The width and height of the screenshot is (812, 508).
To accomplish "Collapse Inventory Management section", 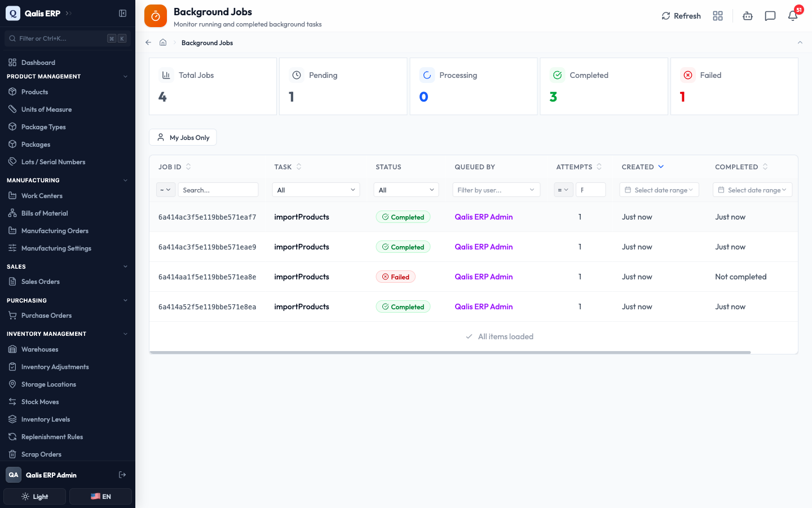I will pyautogui.click(x=125, y=334).
